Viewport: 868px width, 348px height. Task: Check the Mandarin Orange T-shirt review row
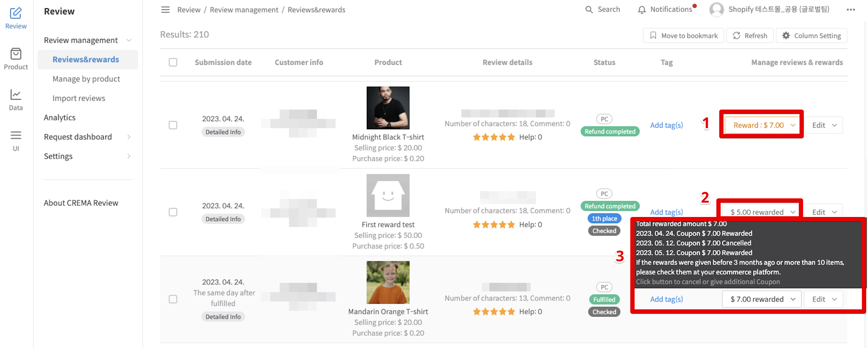173,299
